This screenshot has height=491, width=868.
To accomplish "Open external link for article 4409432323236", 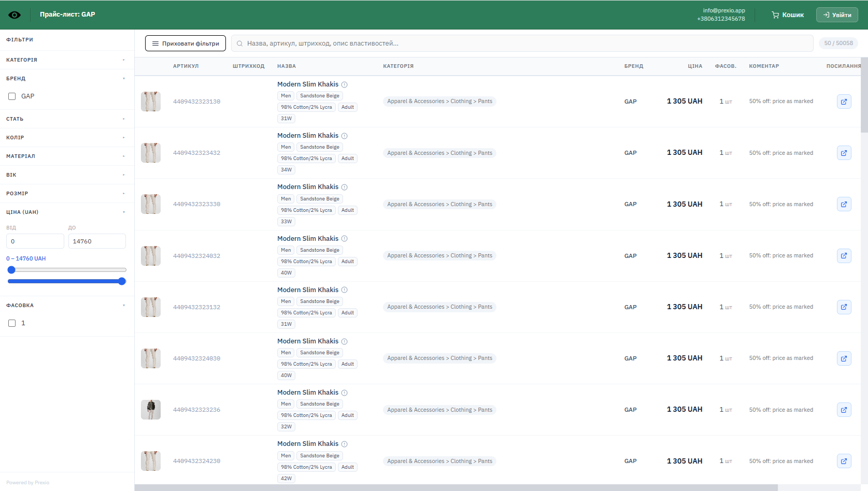I will 844,410.
